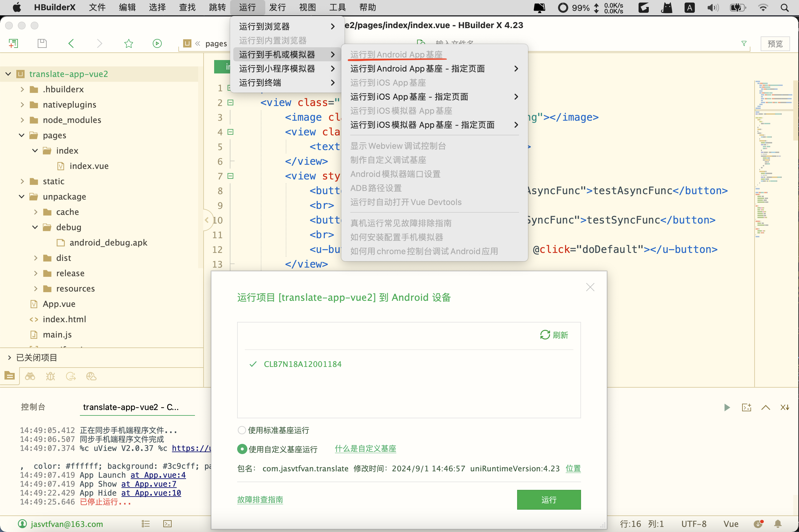Click the update reminder icon with red dot
799x532 pixels.
click(758, 524)
